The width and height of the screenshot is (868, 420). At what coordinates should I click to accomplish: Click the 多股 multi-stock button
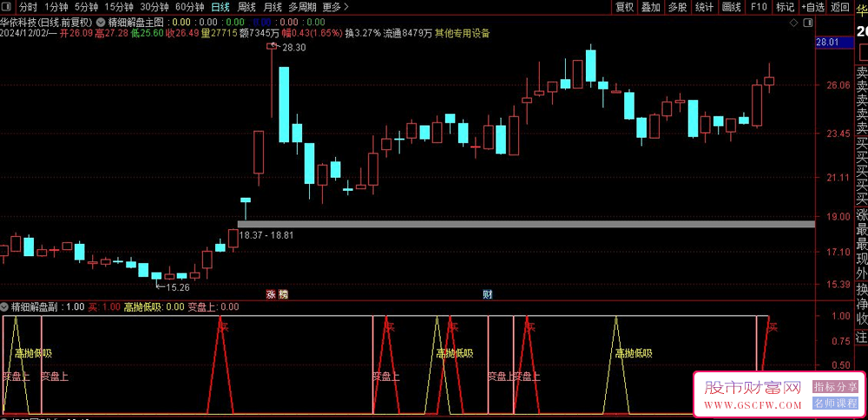click(x=678, y=7)
